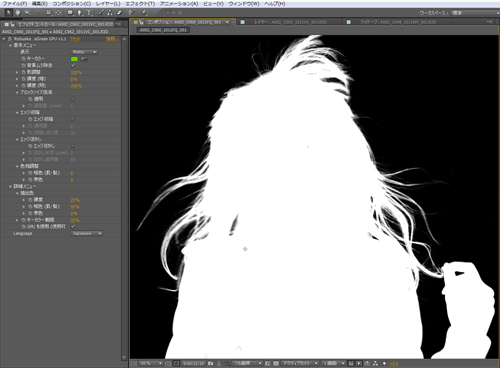Toggle the GPUを使用 checkbox
The image size is (500, 368).
coord(73,226)
